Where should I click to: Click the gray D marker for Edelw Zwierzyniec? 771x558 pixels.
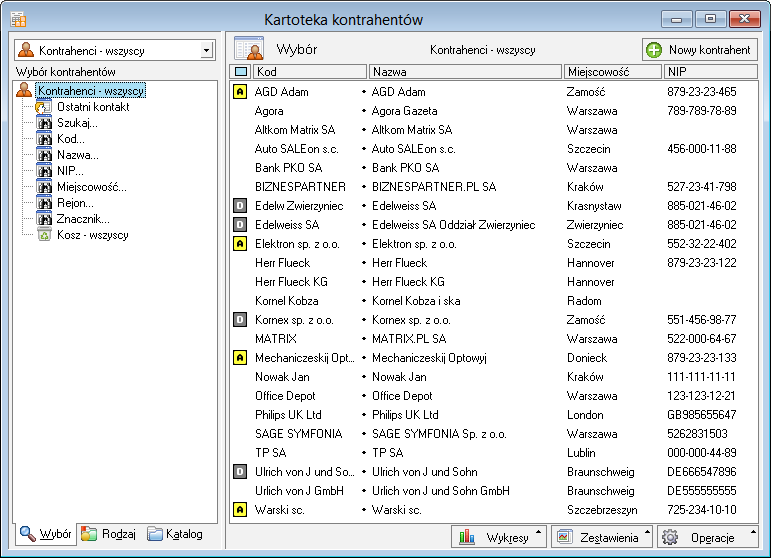coord(240,206)
